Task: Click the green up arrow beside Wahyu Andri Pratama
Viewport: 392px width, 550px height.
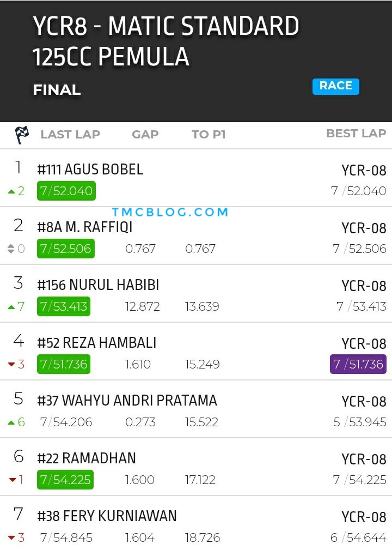Action: point(11,422)
